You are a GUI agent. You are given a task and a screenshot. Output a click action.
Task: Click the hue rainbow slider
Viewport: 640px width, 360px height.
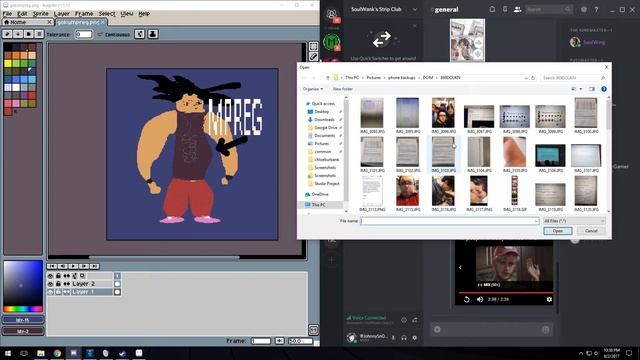(x=23, y=309)
